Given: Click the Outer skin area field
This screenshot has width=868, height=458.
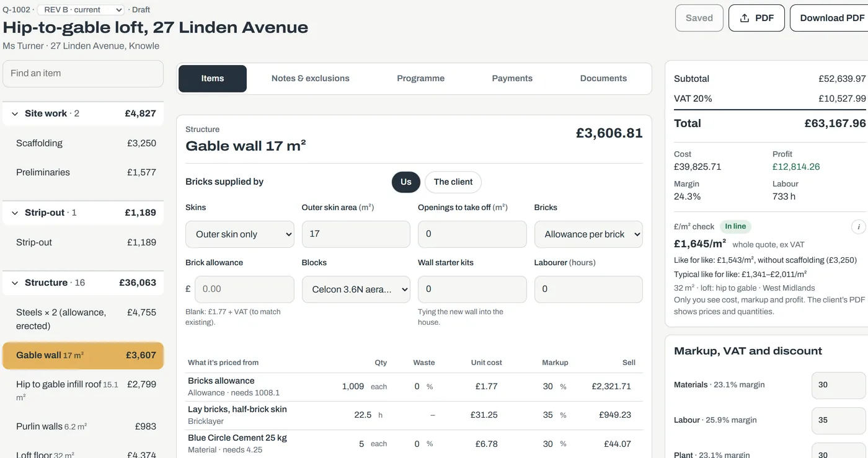Looking at the screenshot, I should pyautogui.click(x=356, y=234).
